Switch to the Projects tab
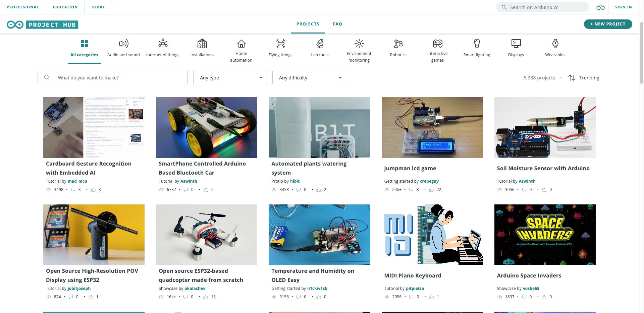 click(308, 24)
